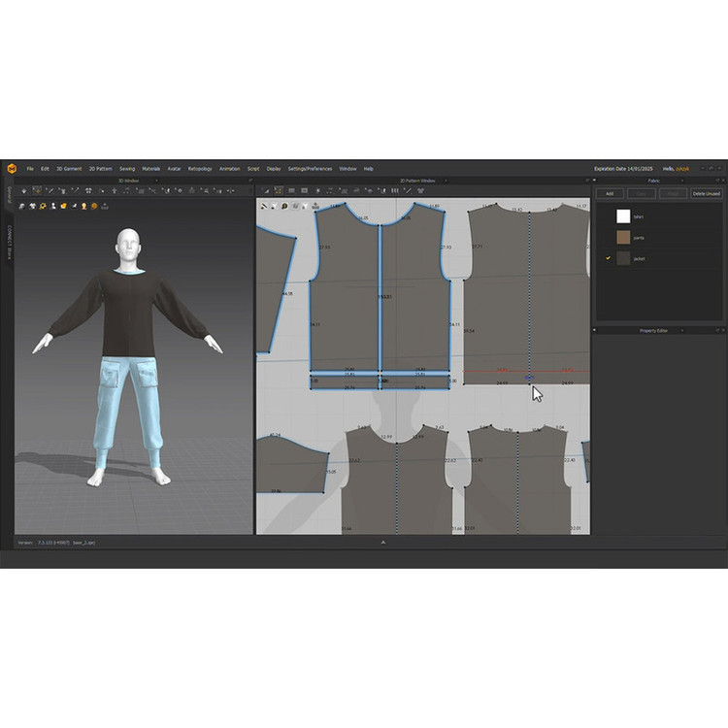
Task: Click the first icon in the 3D viewport display row
Action: point(22,206)
